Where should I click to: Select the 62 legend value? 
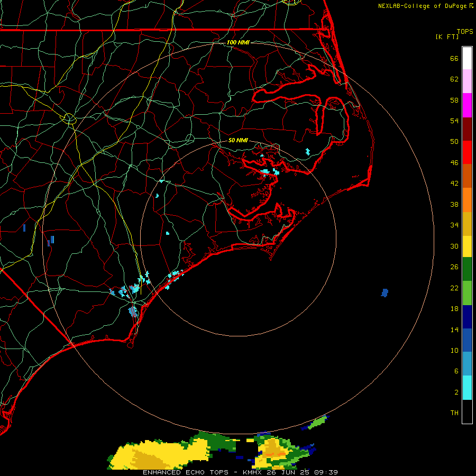click(x=454, y=79)
